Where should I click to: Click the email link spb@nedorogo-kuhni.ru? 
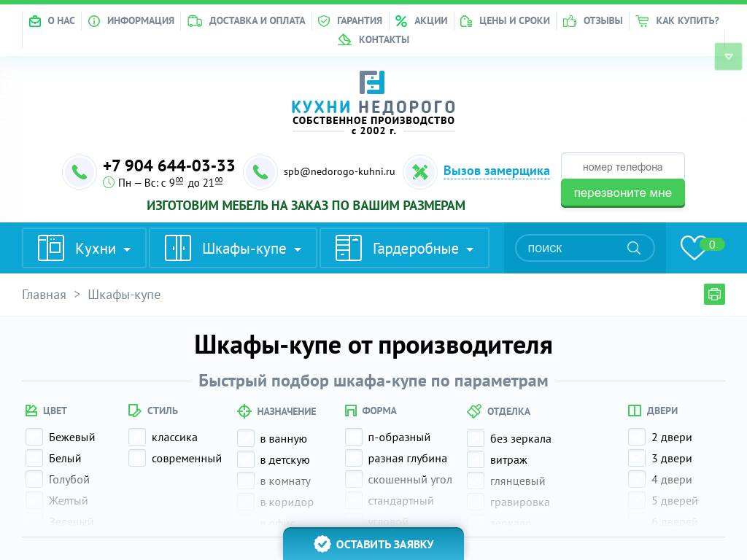pos(339,172)
